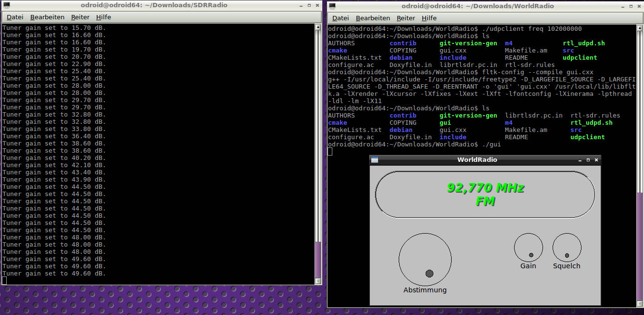
Task: Open Bearbeiten menu in SDRRadio terminal
Action: [x=47, y=17]
